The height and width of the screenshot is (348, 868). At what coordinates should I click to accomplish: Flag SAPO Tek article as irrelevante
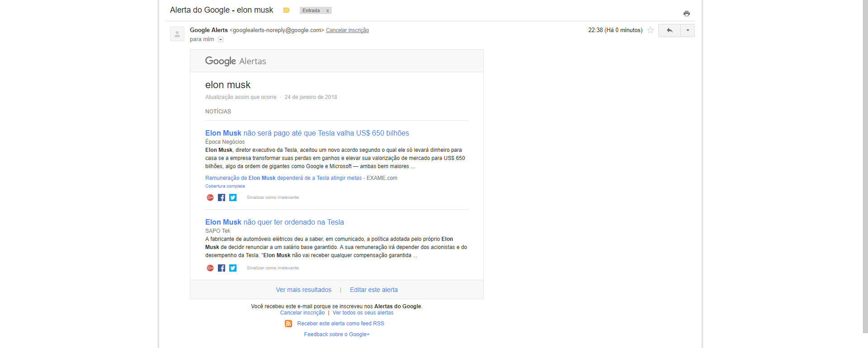click(x=273, y=268)
